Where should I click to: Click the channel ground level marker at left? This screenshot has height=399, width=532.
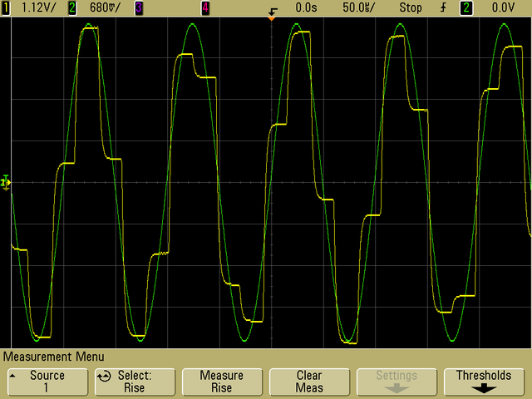tap(6, 183)
